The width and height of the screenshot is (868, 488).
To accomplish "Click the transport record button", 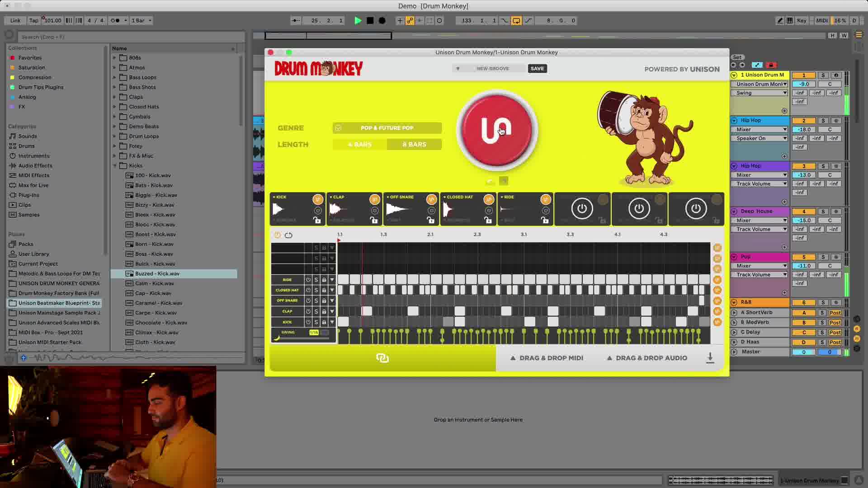I will pyautogui.click(x=382, y=20).
